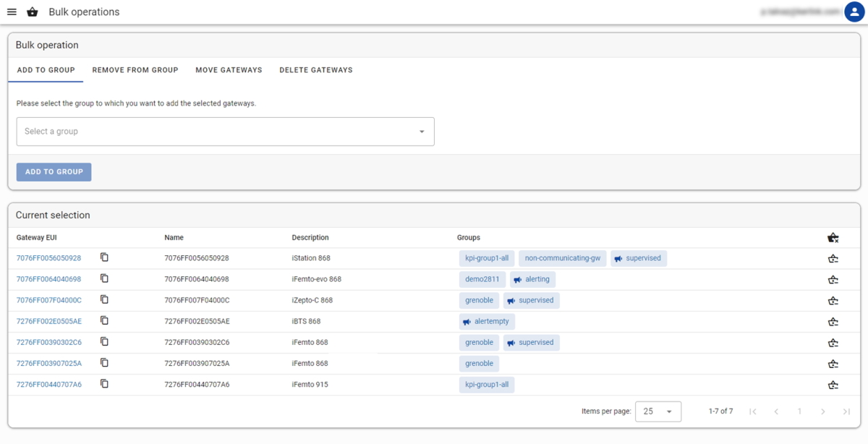Switch to Remove From Group tab
This screenshot has width=868, height=444.
[x=135, y=70]
